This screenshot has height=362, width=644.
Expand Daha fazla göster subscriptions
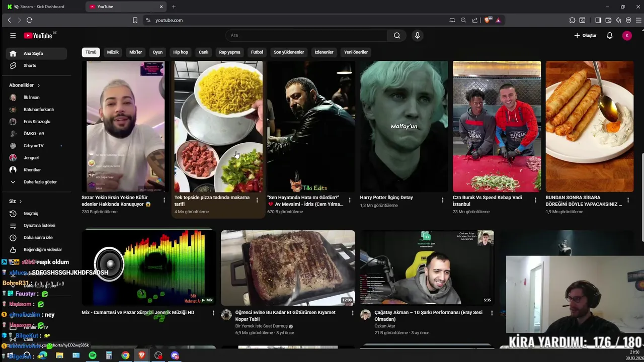[x=36, y=182]
